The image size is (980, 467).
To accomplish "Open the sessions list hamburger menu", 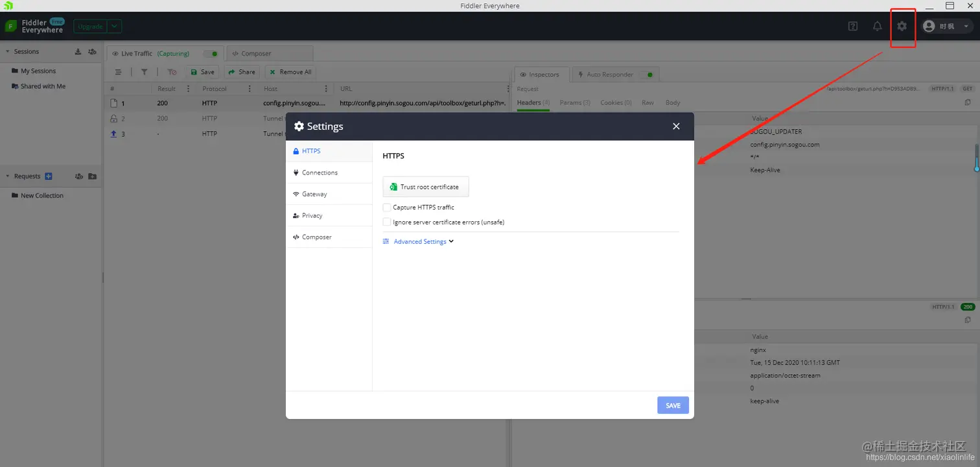I will [x=118, y=72].
